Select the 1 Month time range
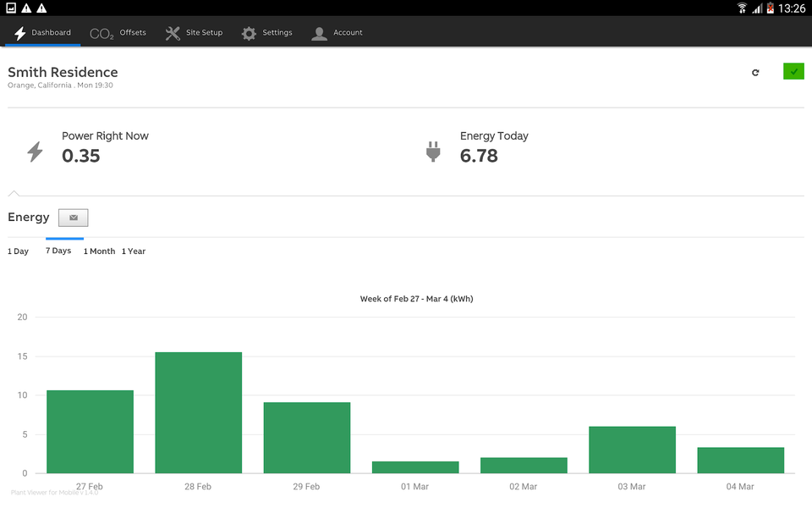This screenshot has width=812, height=508. [99, 251]
